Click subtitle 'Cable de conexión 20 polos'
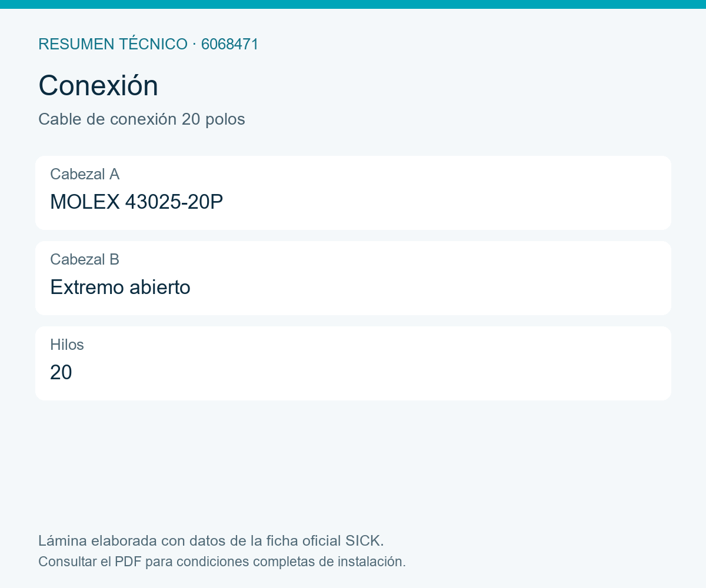Screen dimensions: 706x588 click(x=142, y=119)
